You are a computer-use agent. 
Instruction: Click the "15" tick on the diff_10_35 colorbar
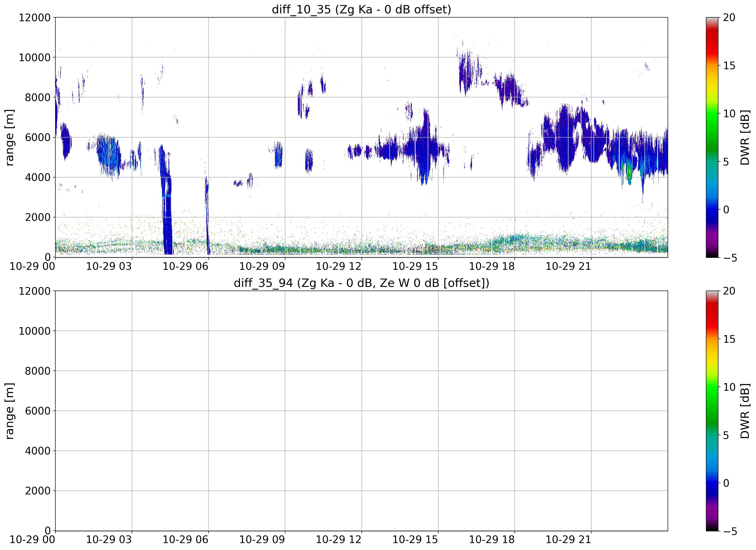pyautogui.click(x=729, y=66)
